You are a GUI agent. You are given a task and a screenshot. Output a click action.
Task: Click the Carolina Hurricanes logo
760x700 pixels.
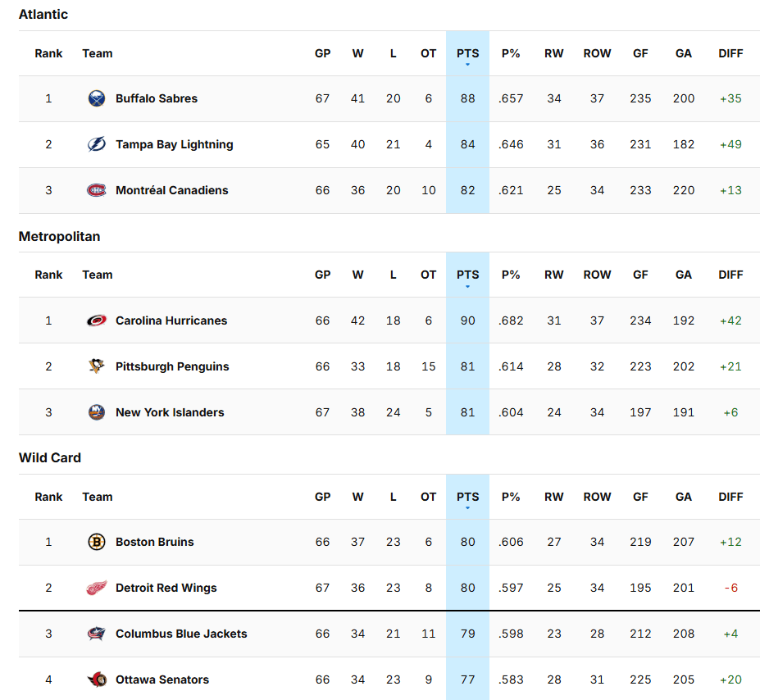tap(97, 320)
